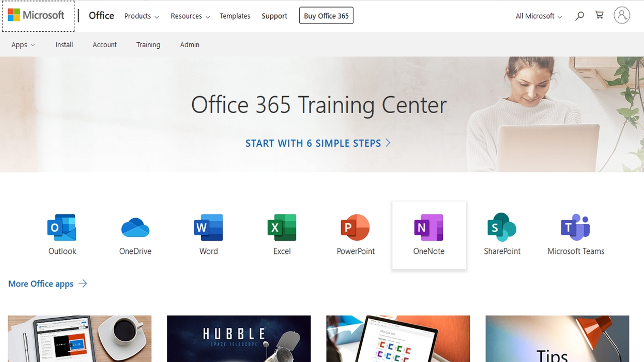Open the Word app icon
The width and height of the screenshot is (644, 362).
click(x=209, y=228)
